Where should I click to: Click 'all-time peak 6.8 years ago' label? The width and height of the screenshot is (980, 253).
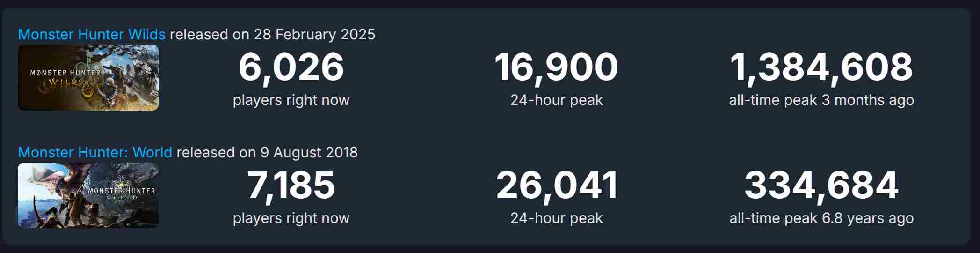(821, 218)
